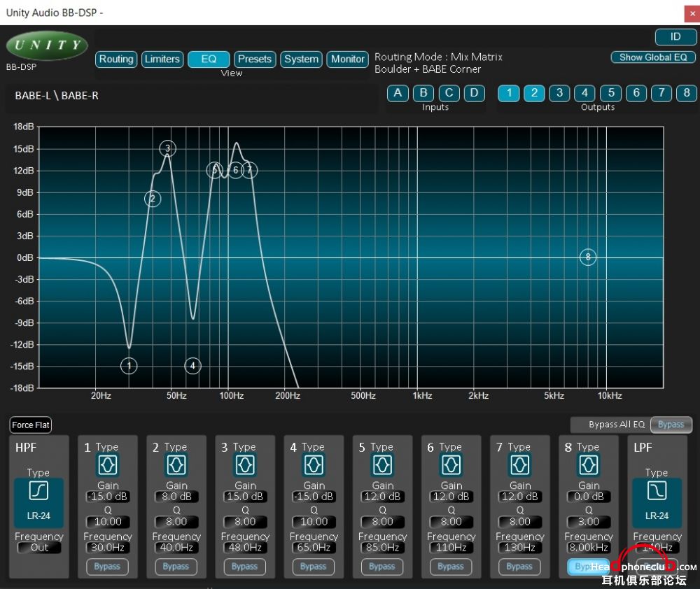Select EQ node 2 on graph
Screen dimensions: 700x589
click(x=153, y=199)
